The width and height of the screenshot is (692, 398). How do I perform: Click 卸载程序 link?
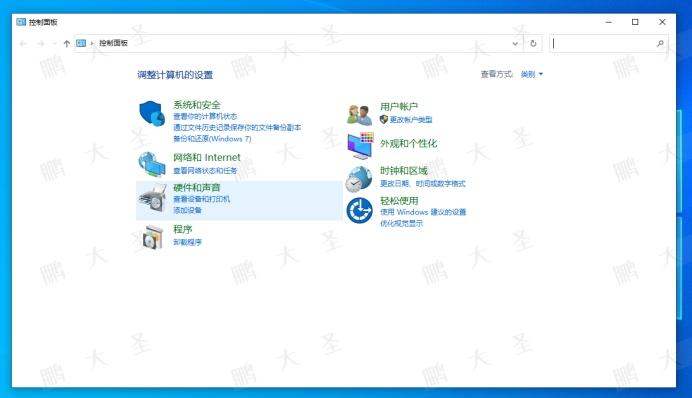(188, 242)
